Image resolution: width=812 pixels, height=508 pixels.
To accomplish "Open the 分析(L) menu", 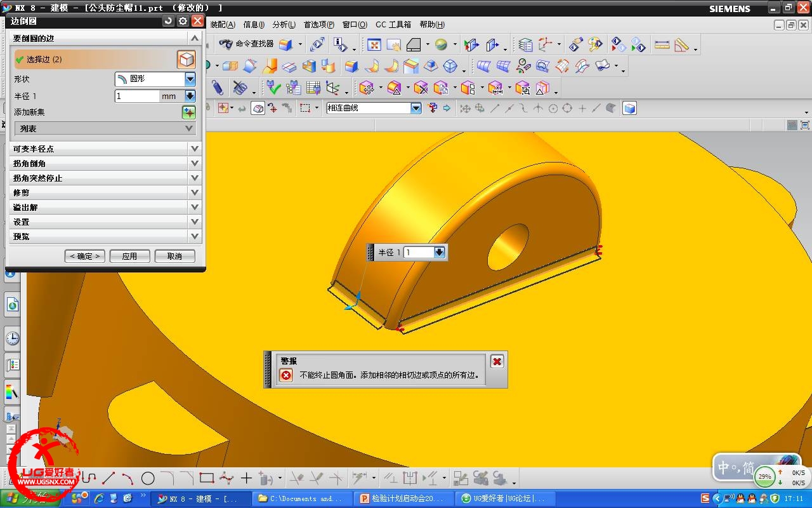I will (x=284, y=25).
